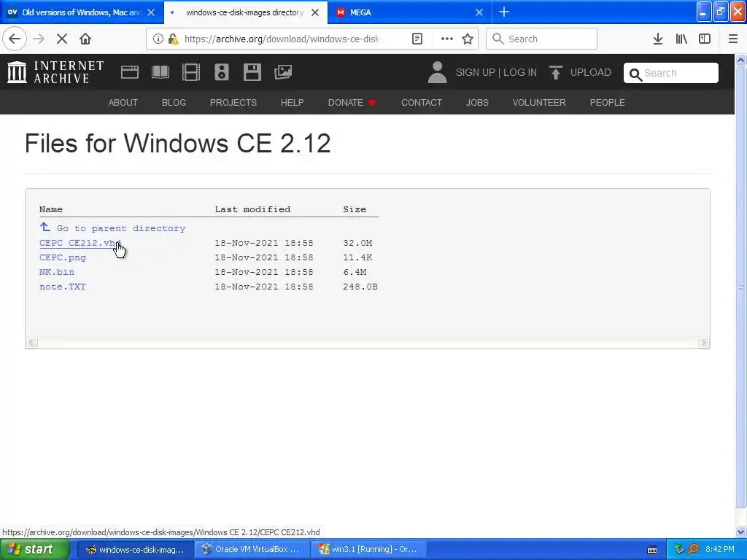Open Internet Archive software floppy icon

pyautogui.click(x=252, y=72)
